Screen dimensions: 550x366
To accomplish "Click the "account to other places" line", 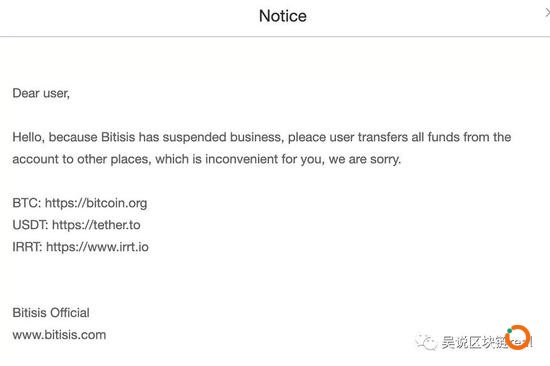I will [x=82, y=159].
